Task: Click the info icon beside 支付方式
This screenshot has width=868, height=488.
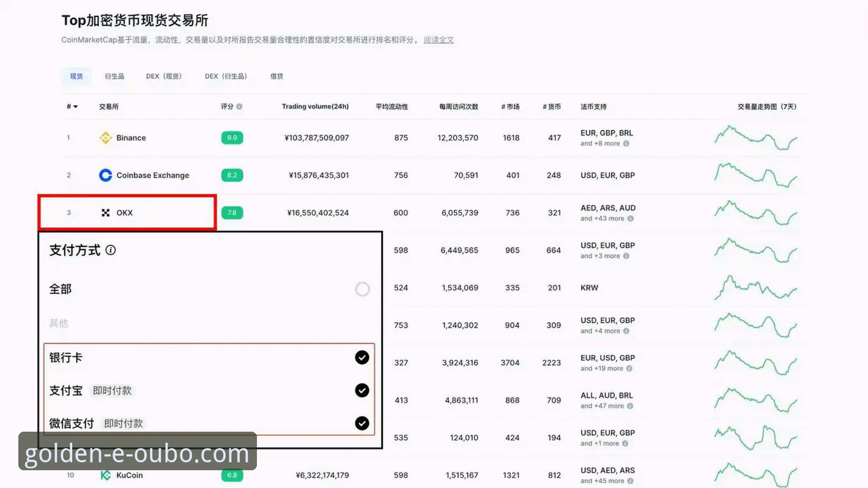Action: point(111,250)
